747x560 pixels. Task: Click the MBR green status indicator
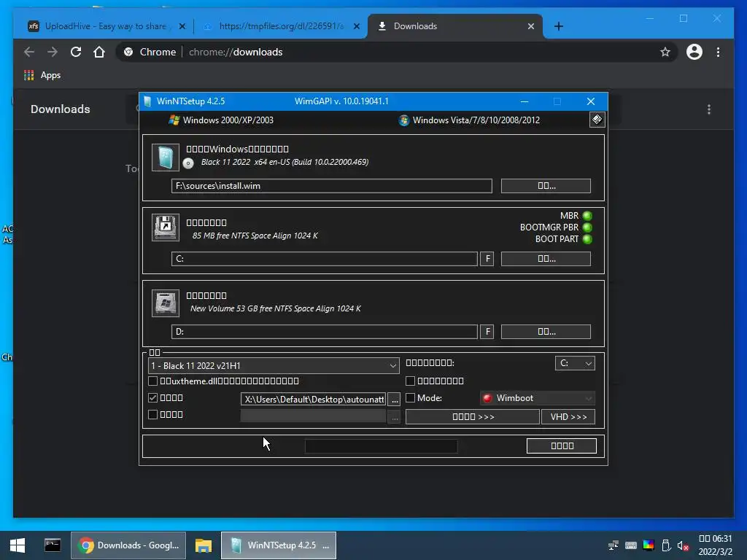click(x=587, y=216)
